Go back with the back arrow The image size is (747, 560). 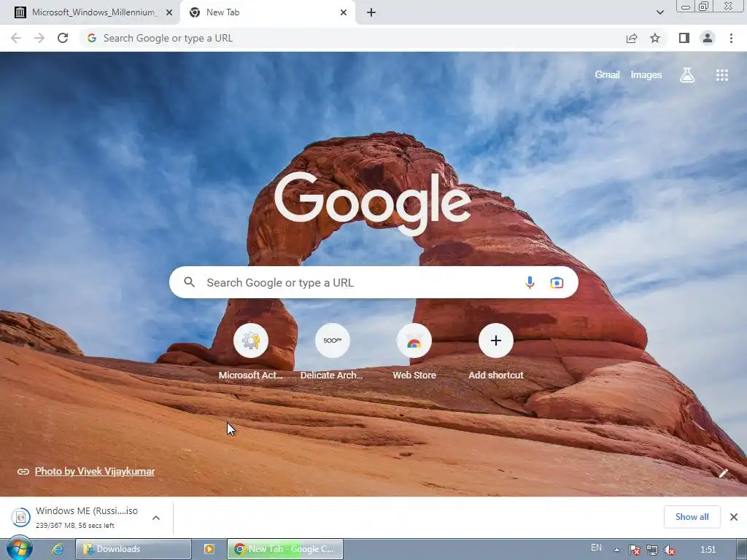16,38
